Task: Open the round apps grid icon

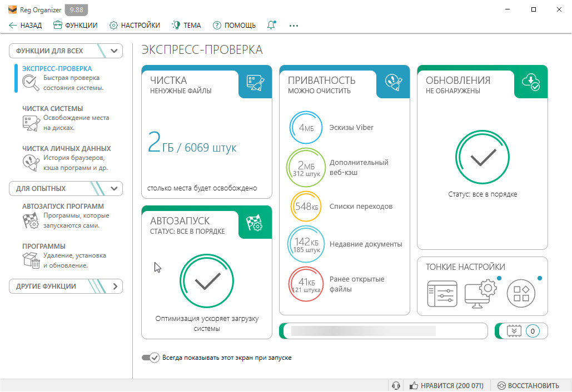Action: [521, 293]
